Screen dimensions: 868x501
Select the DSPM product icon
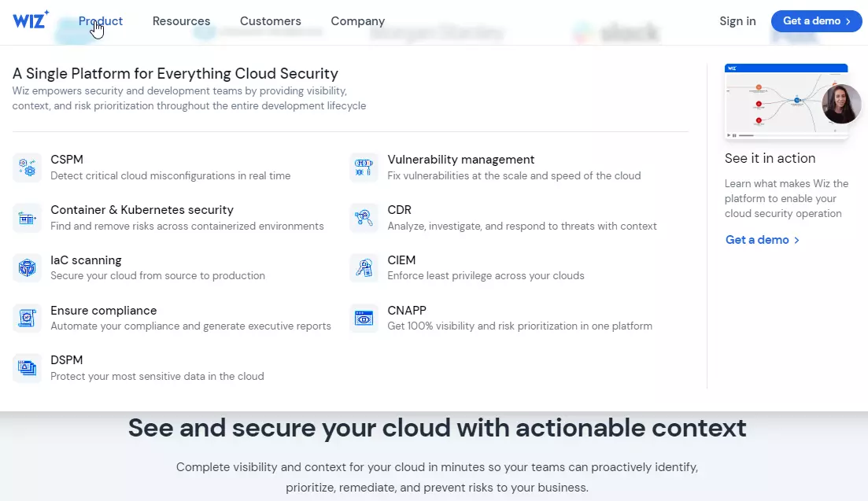pyautogui.click(x=28, y=367)
